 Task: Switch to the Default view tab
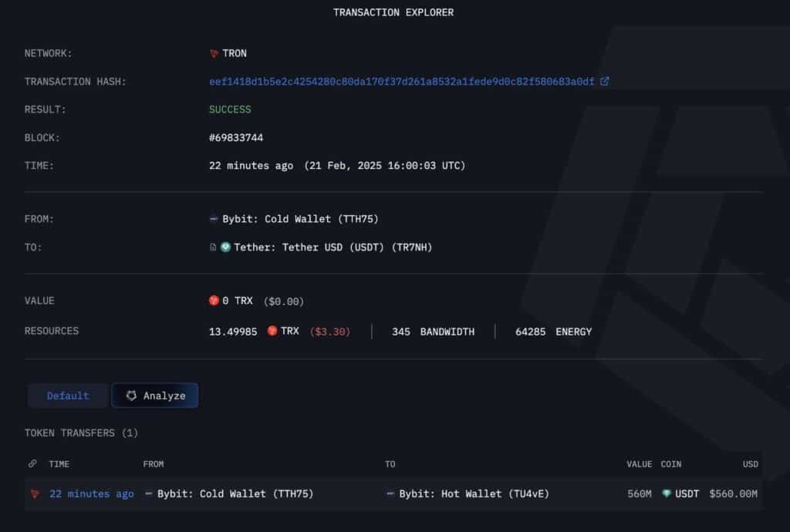[68, 396]
